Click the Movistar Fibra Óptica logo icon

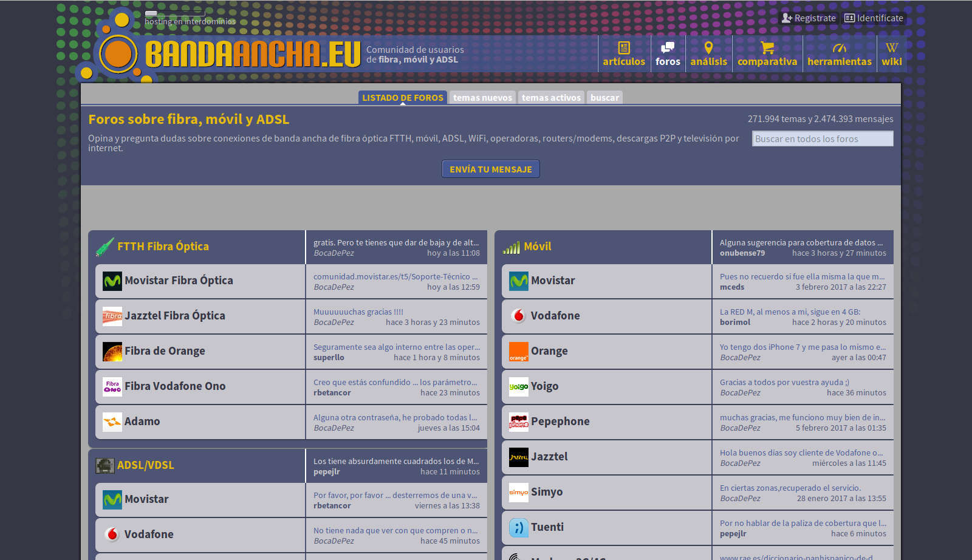click(x=112, y=281)
